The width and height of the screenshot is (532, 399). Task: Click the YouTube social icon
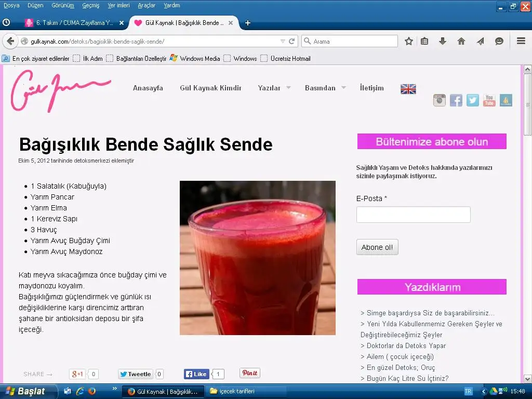coord(489,100)
